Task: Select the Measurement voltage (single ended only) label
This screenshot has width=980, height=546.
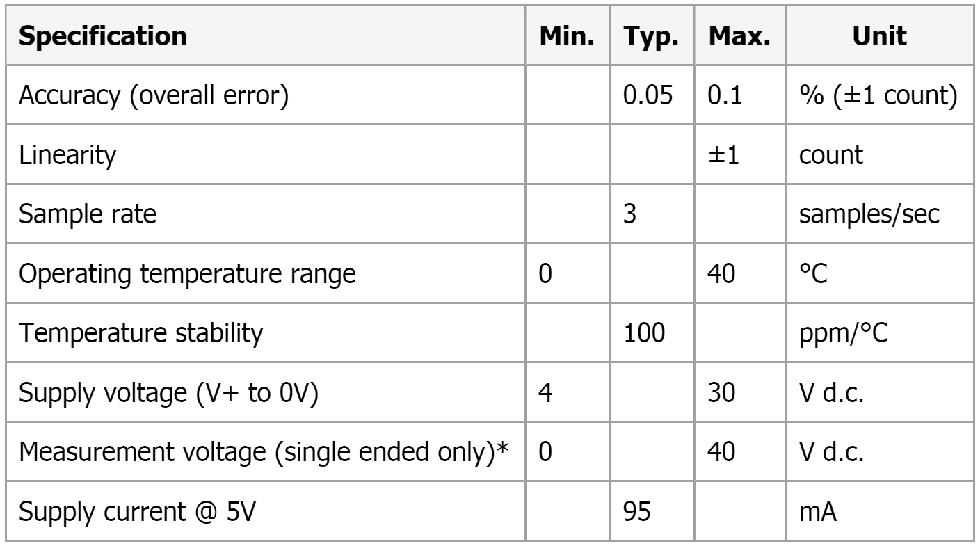Action: (x=264, y=453)
